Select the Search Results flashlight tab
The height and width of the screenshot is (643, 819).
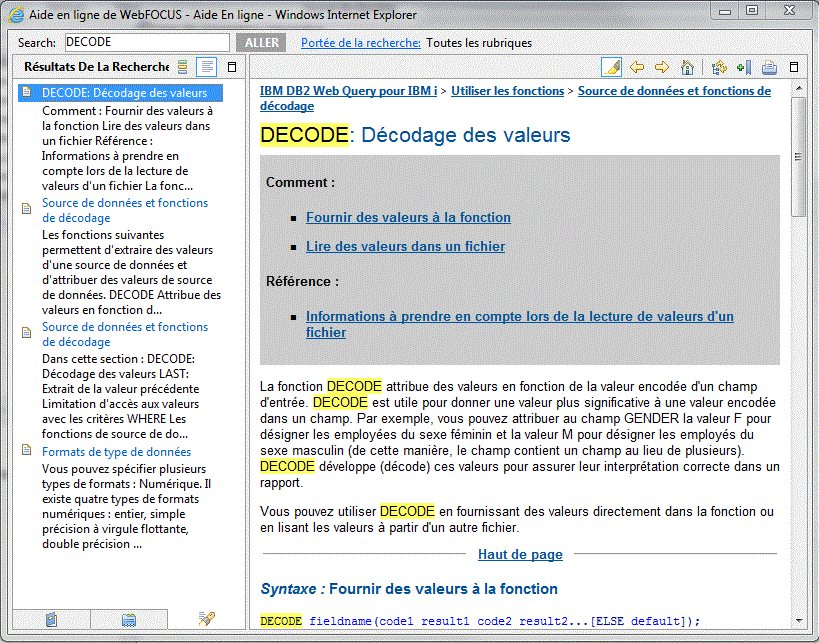click(207, 619)
